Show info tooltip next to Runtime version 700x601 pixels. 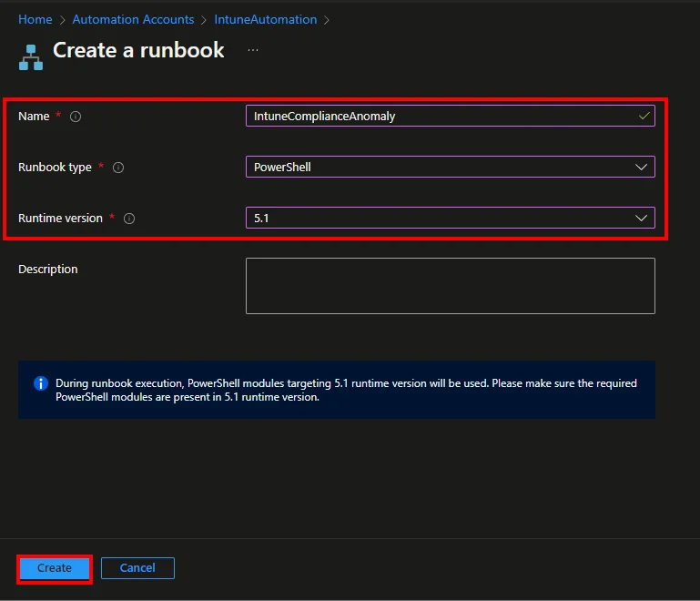[x=129, y=219]
